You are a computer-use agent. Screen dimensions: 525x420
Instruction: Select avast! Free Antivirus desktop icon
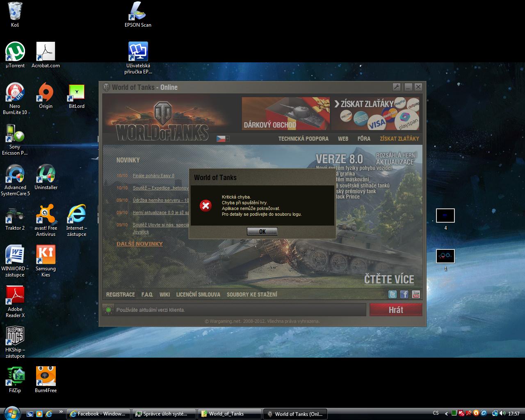click(x=46, y=215)
